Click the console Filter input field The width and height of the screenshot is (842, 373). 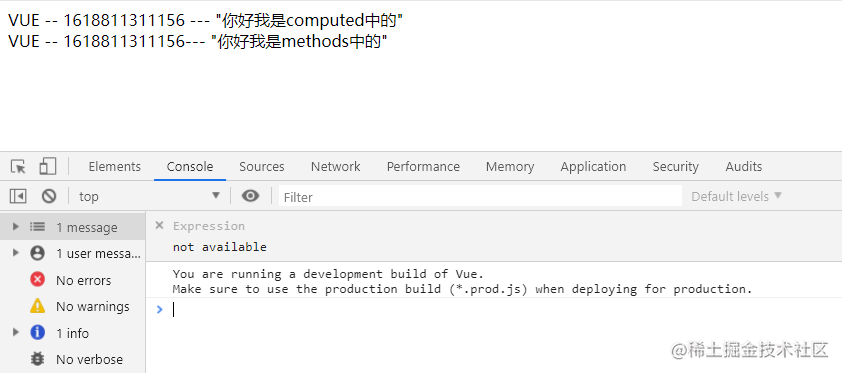click(x=480, y=196)
